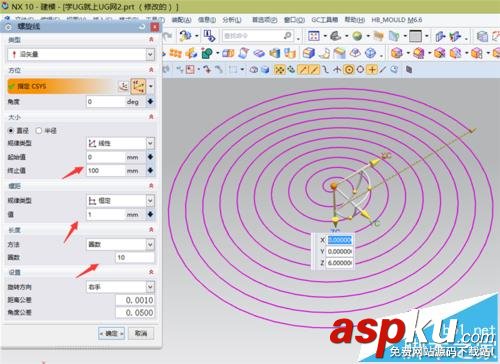This screenshot has width=500, height=364.
Task: Open the pitch value options diamond button
Action: (151, 215)
